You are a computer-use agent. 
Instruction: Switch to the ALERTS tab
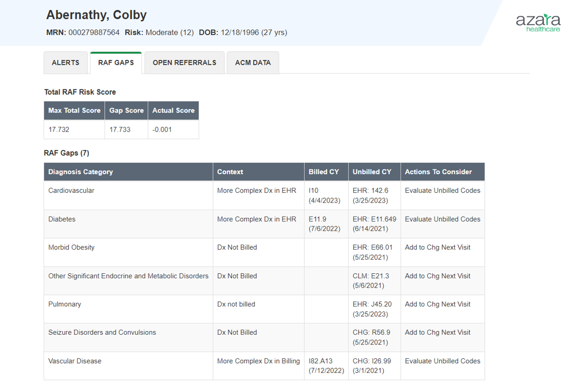click(65, 62)
